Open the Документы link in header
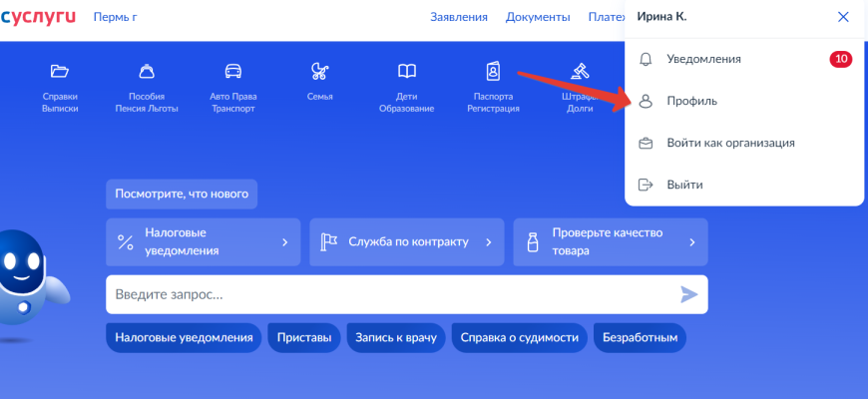 click(538, 17)
